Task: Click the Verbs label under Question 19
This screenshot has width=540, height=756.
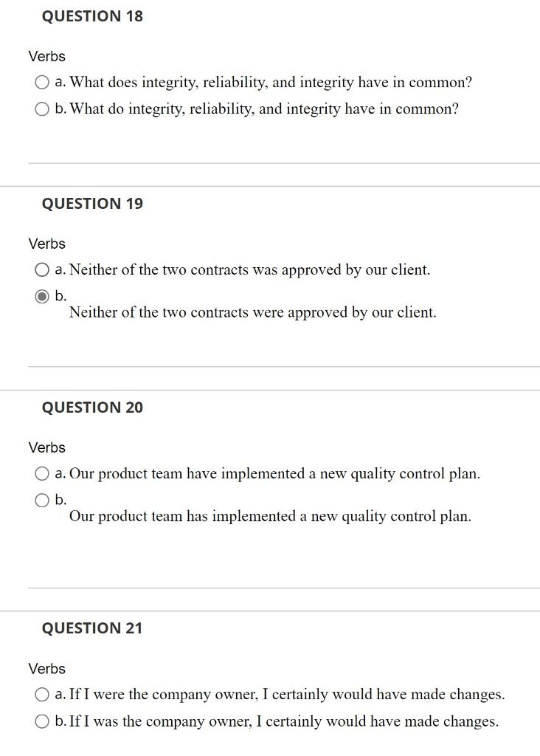Action: [x=46, y=244]
